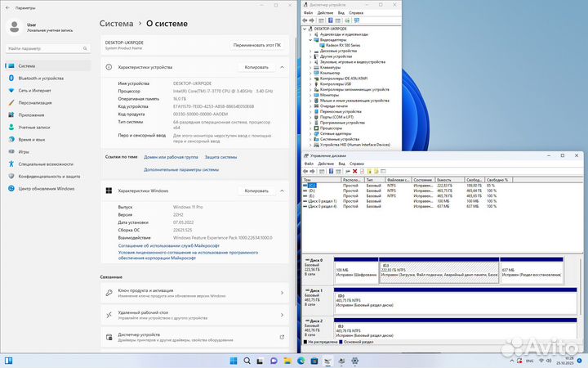The width and height of the screenshot is (588, 368).
Task: Expand Дисковые устройства in Device Manager
Action: 310,51
